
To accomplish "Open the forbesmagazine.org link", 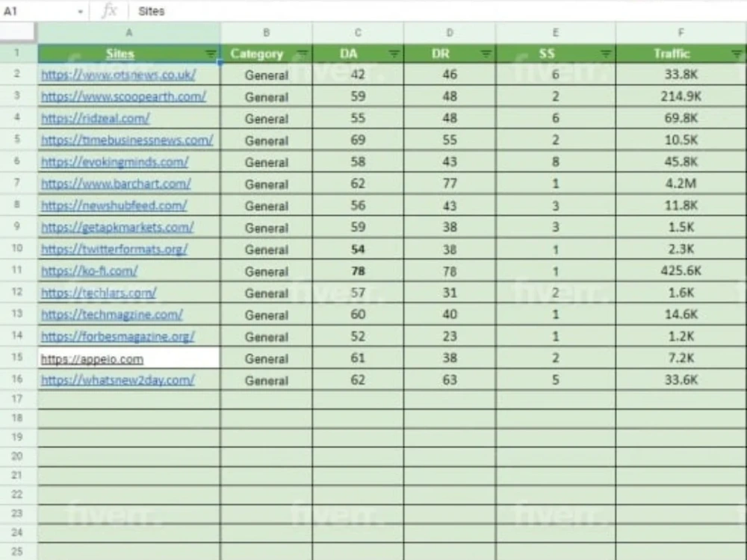I will click(x=118, y=337).
